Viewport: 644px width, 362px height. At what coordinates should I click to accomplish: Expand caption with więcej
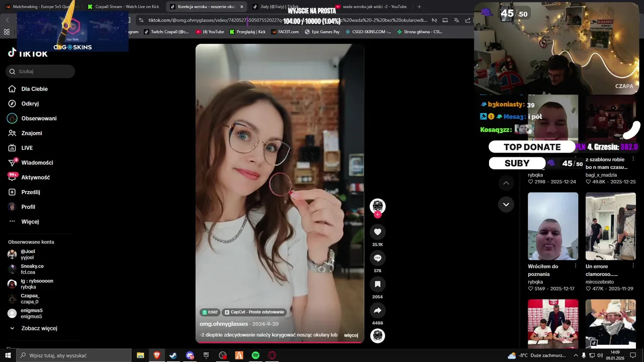(x=351, y=335)
